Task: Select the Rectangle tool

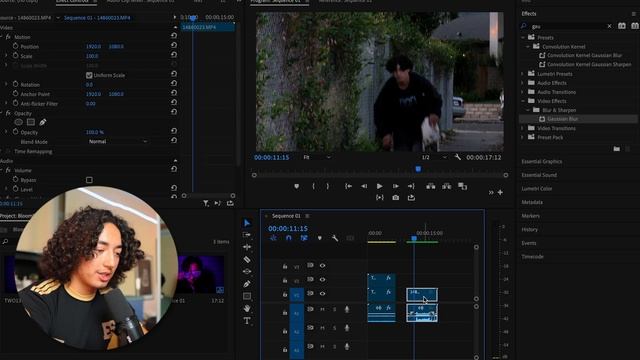Action: [x=247, y=296]
